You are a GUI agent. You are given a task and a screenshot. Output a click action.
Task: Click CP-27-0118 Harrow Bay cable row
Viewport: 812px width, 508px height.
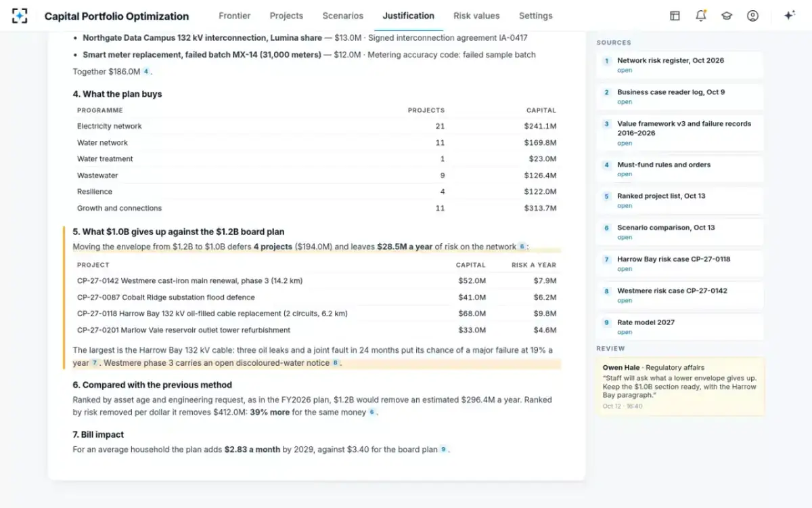point(317,314)
